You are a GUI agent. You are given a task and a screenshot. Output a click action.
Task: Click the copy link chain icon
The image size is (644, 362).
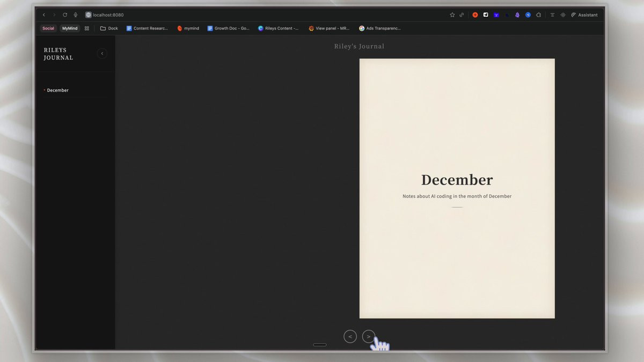(462, 15)
